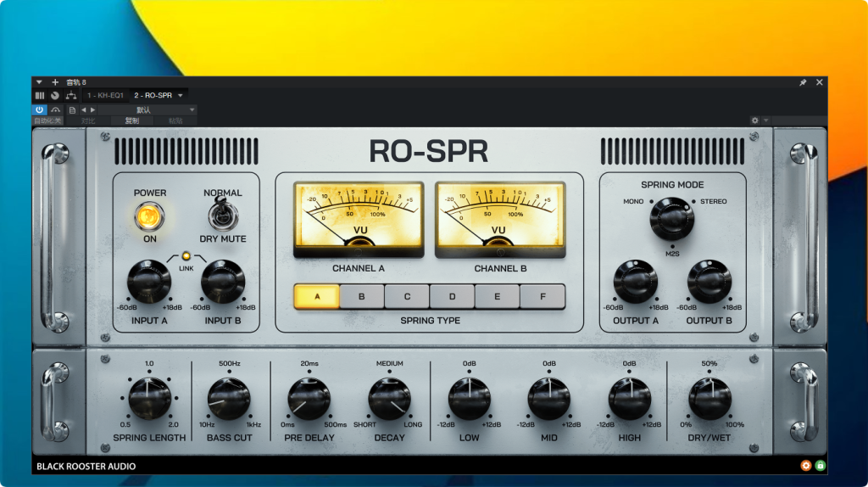Image resolution: width=868 pixels, height=487 pixels.
Task: Click the MEDIUM label above Decay
Action: pos(389,363)
